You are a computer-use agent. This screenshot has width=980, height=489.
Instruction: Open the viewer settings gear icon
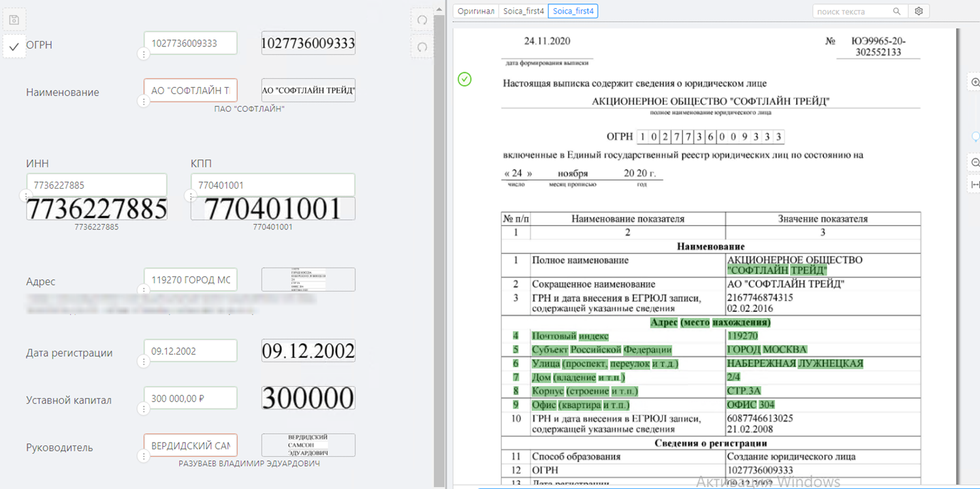pyautogui.click(x=919, y=12)
